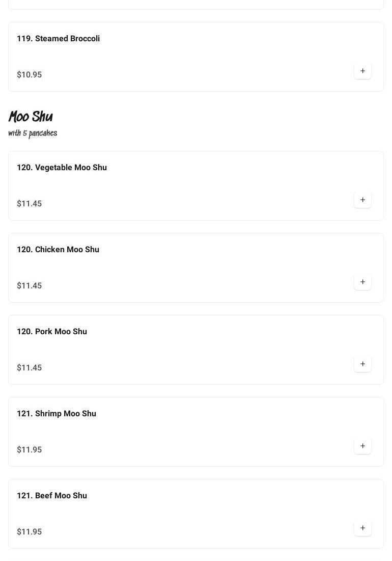
Task: Add Vegetable Moo Shu with the plus icon
Action: coord(362,200)
